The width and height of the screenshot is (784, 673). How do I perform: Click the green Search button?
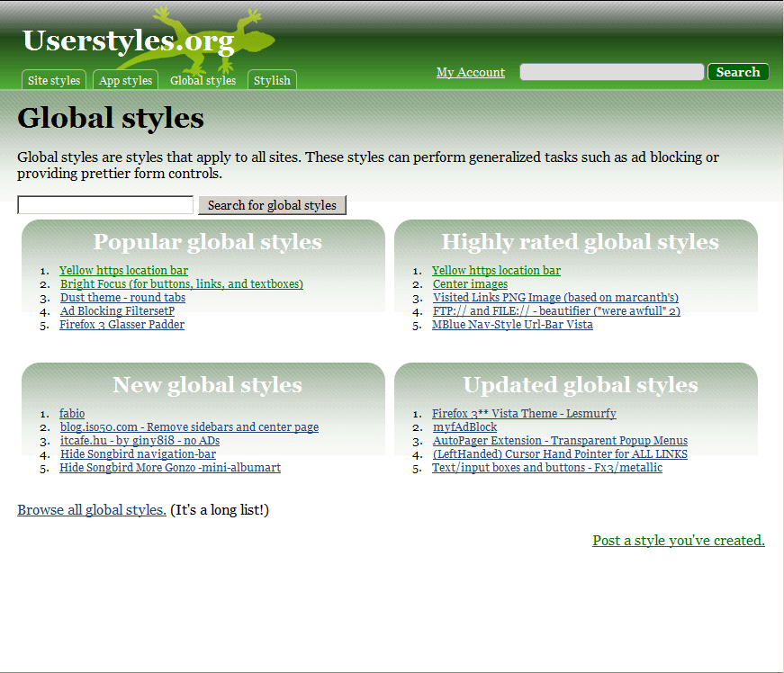[x=738, y=72]
